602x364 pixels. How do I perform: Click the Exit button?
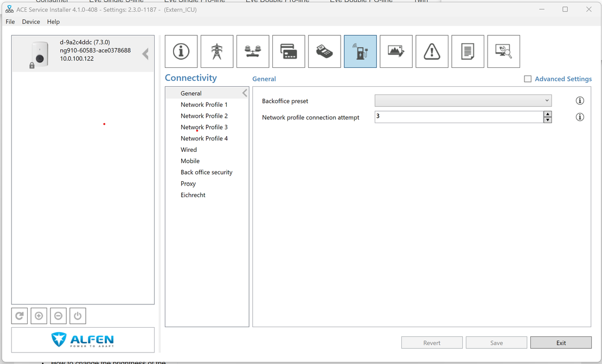point(561,343)
